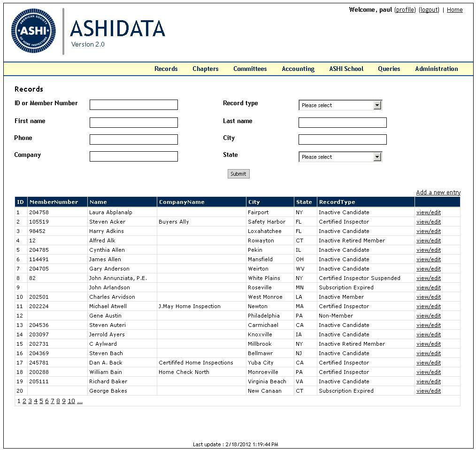This screenshot has height=450, width=476.
Task: Click into the Last name field
Action: coord(342,123)
